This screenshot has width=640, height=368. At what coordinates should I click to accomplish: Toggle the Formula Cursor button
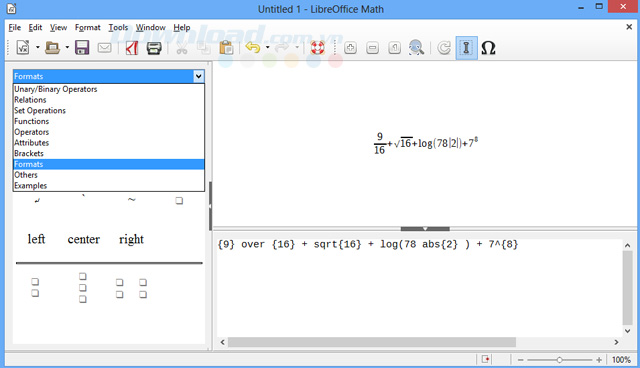[466, 48]
